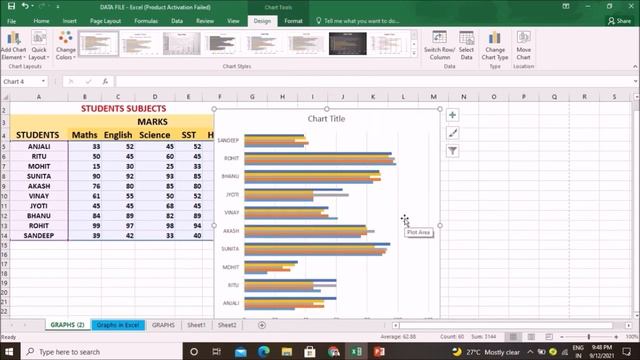Viewport: 640px width, 360px height.
Task: Show hidden system tray icons chevron
Action: click(530, 351)
